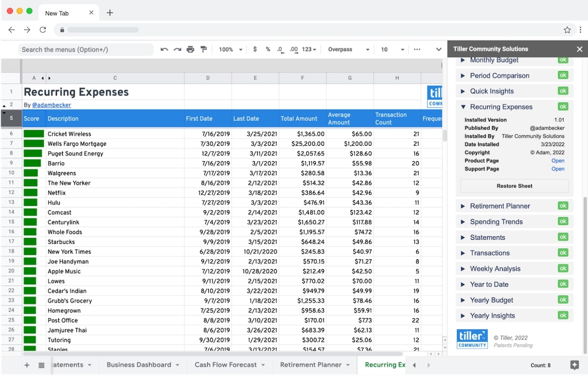588x377 pixels.
Task: Open the Support Page link
Action: [x=558, y=169]
